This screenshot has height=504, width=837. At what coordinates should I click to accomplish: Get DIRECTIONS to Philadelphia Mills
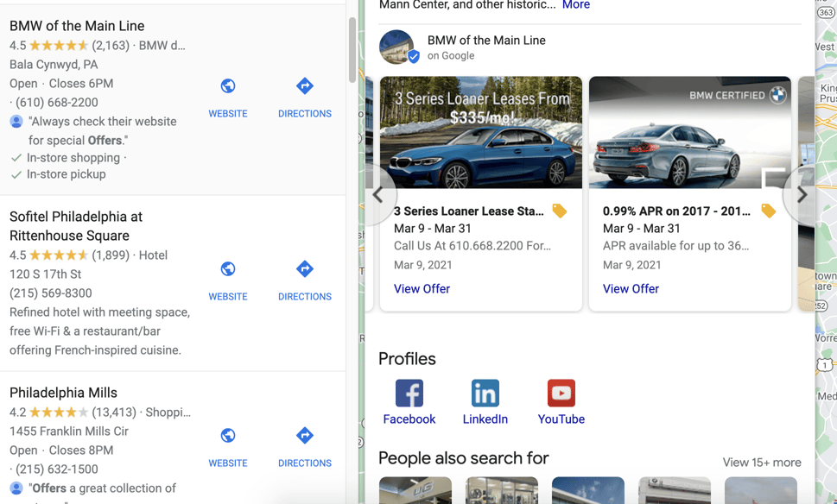coord(304,436)
